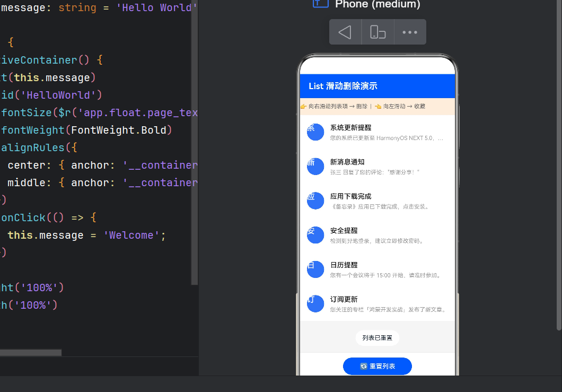Image resolution: width=562 pixels, height=392 pixels.
Task: Click the 《备忘录》应用已下载完成 description
Action: coord(380,207)
